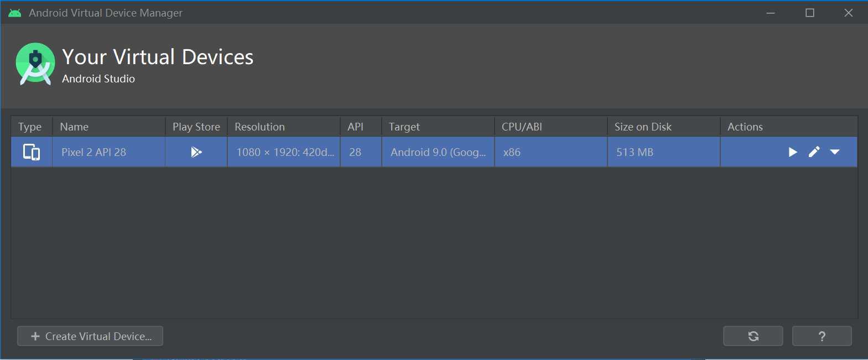
Task: Edit the Pixel 2 API 28 device
Action: coord(814,152)
